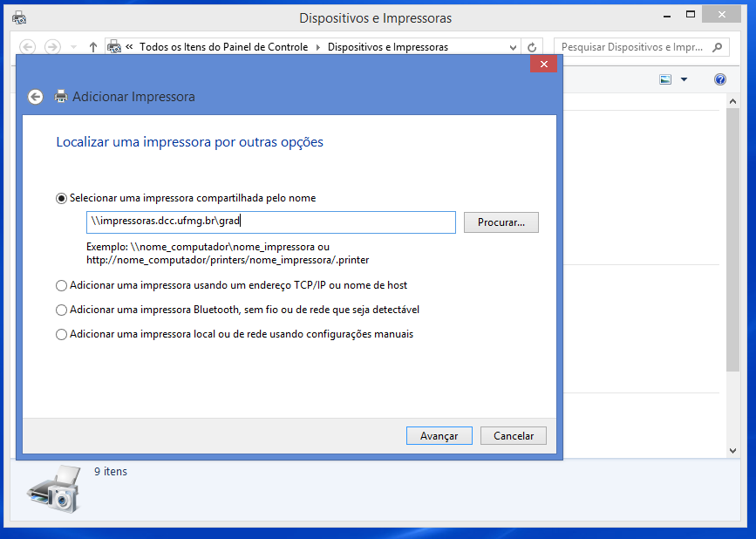
Task: Open Todos os Itens do Painel de Controle breadcrumb
Action: 224,47
